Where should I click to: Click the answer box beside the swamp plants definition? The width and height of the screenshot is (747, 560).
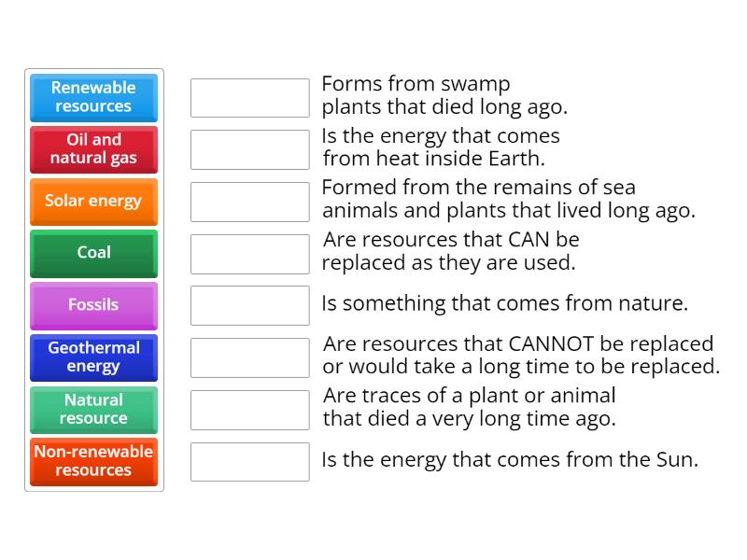(249, 97)
